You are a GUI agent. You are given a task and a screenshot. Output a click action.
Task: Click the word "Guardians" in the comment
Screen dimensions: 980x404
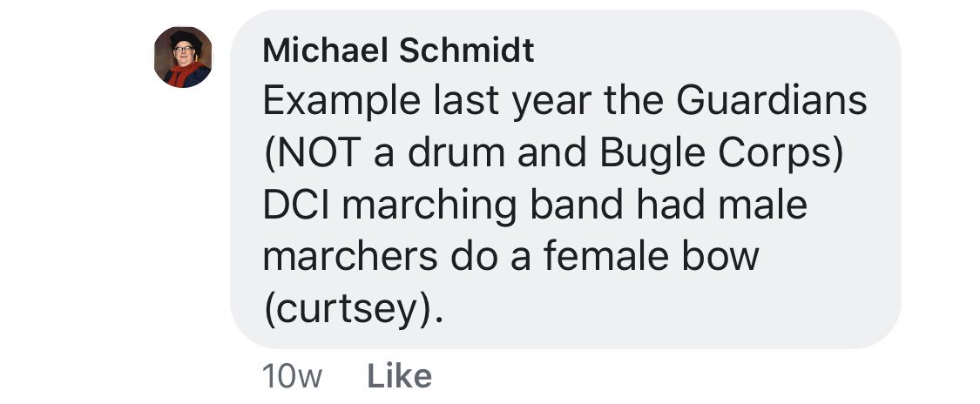tap(771, 102)
